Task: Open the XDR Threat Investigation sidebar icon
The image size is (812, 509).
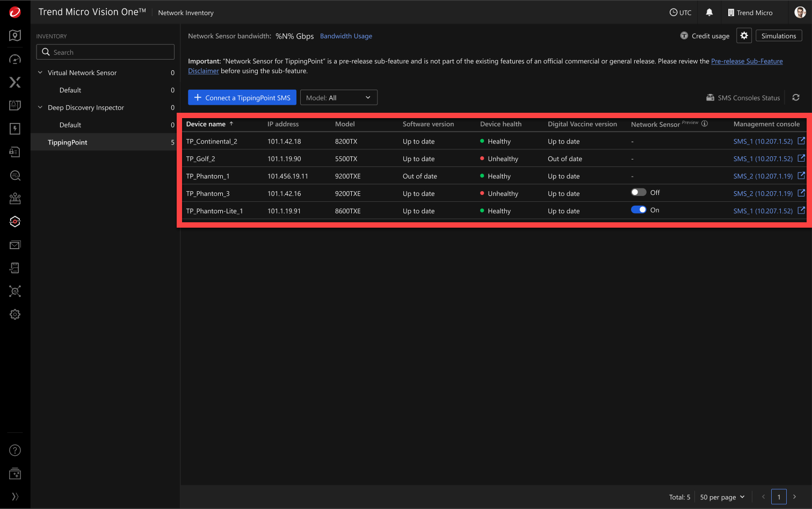Action: click(x=15, y=82)
